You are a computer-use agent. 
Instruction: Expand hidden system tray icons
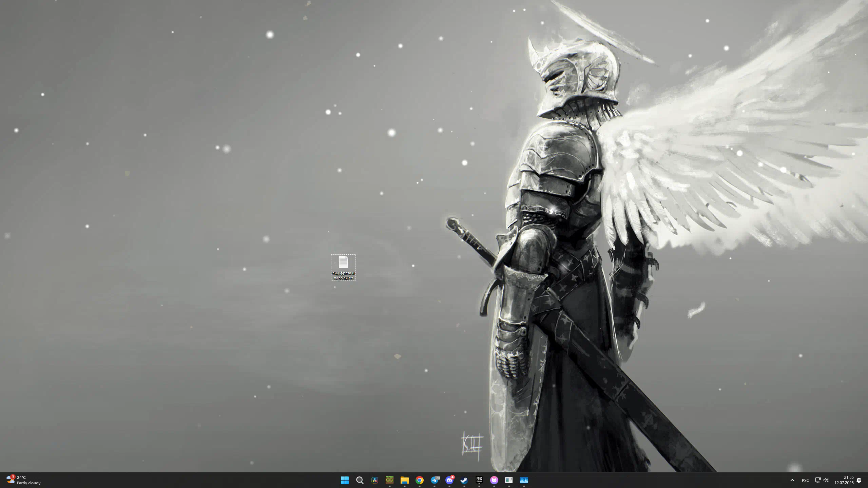792,480
